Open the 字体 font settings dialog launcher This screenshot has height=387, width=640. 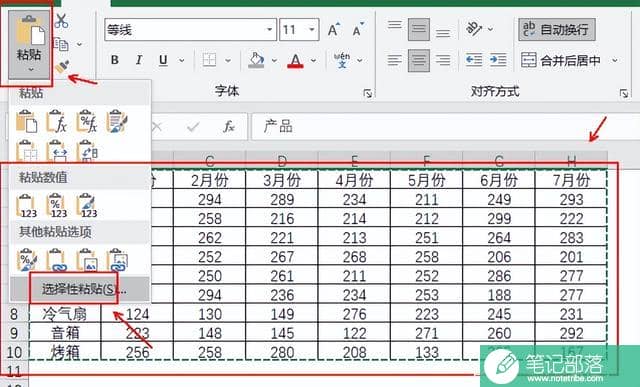point(367,93)
